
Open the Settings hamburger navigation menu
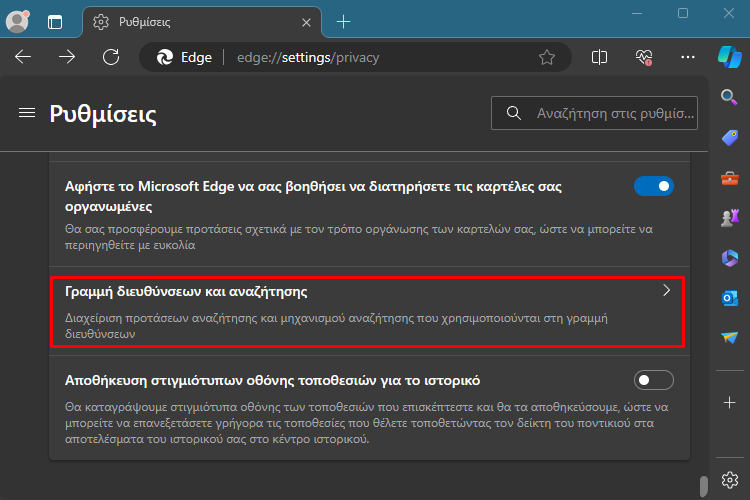[27, 113]
